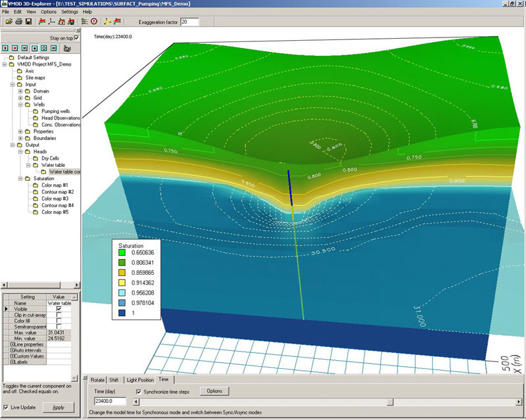Enable the Semitransparent setting
Screen dimensions: 526x420
pos(59,326)
